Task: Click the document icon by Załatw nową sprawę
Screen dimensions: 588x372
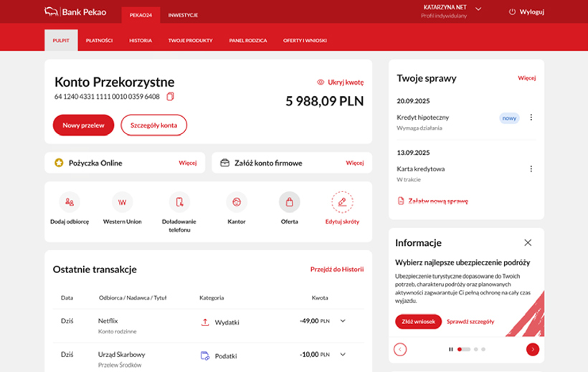Action: tap(401, 201)
